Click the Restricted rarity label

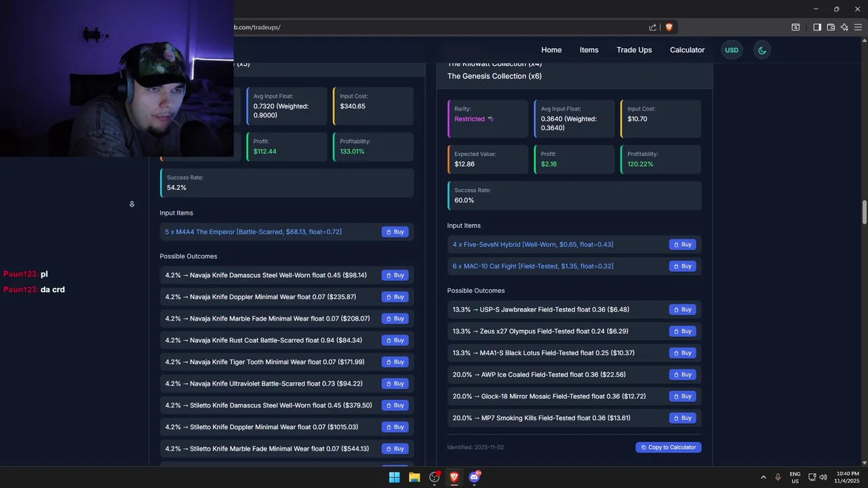point(469,119)
